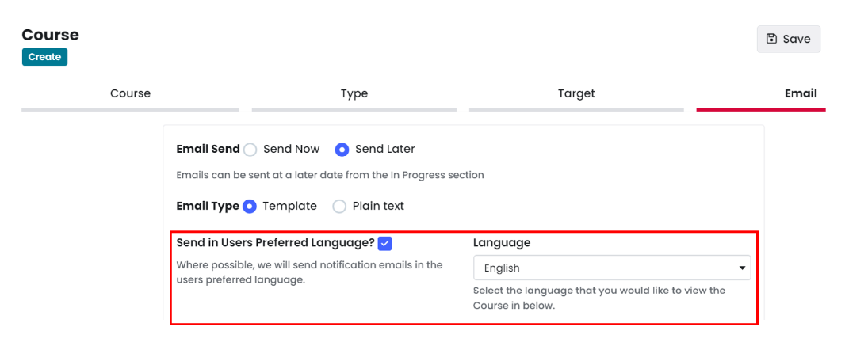Click the Plain text label
The height and width of the screenshot is (346, 868).
point(378,206)
